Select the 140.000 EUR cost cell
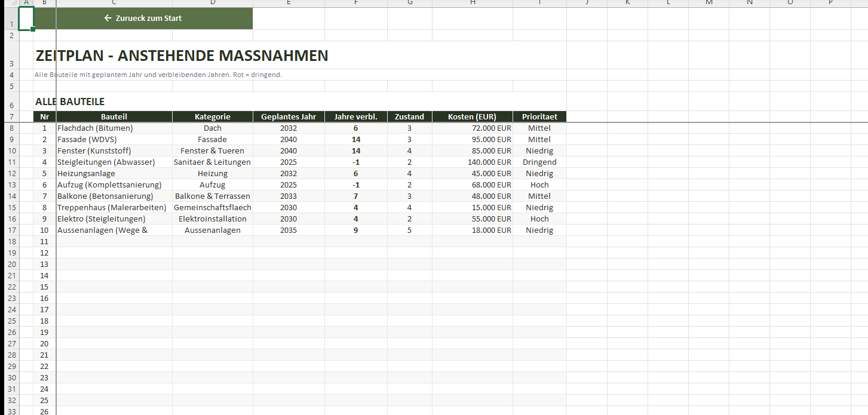Viewport: 868px width, 415px height. click(x=472, y=162)
